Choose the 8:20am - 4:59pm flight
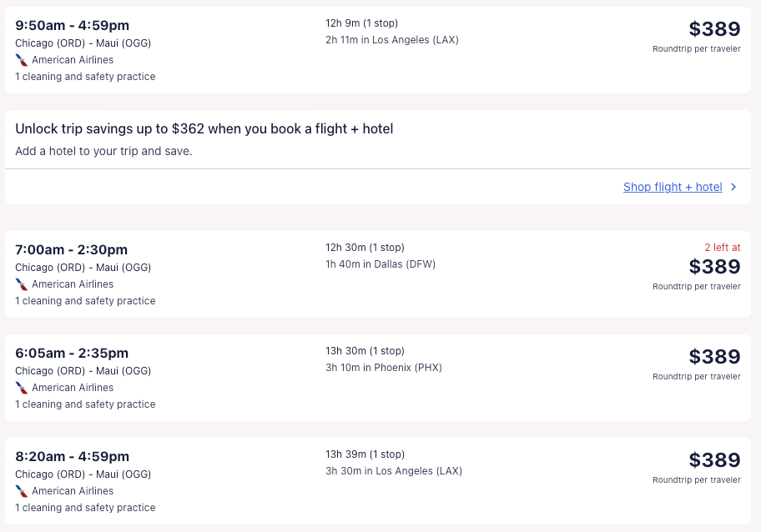The image size is (761, 532). pos(72,457)
